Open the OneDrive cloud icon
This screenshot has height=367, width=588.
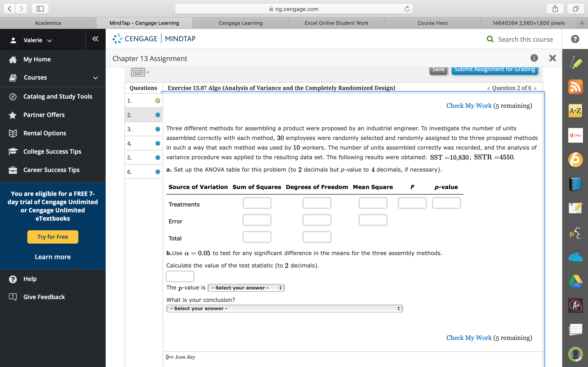575,257
